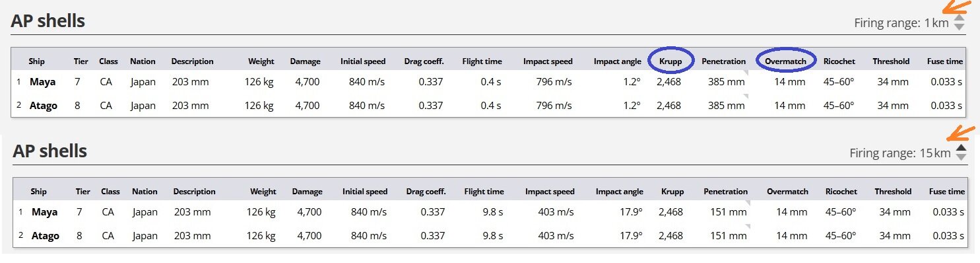This screenshot has height=263, width=980.
Task: Sort top table by circled Krupp column
Action: (x=670, y=61)
